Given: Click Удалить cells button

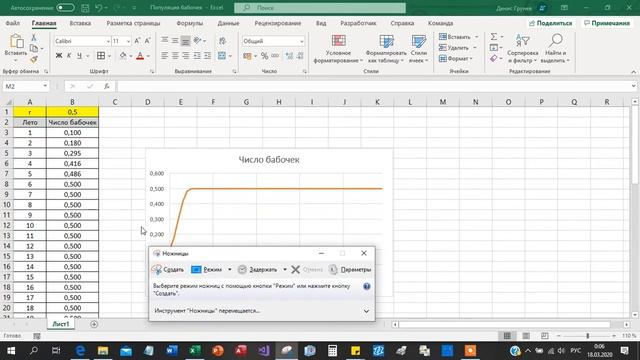Looking at the screenshot, I should [454, 48].
